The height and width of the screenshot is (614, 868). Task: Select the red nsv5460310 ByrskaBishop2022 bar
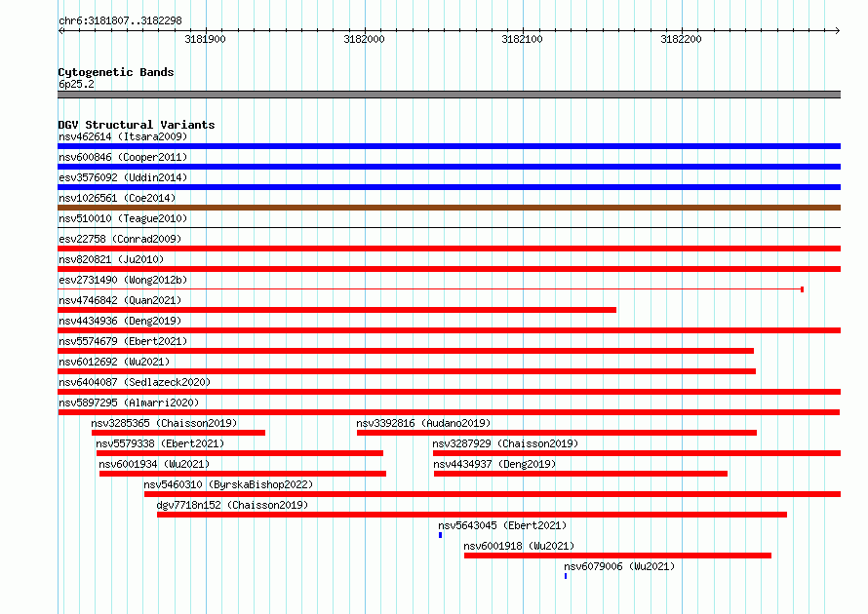(x=493, y=494)
